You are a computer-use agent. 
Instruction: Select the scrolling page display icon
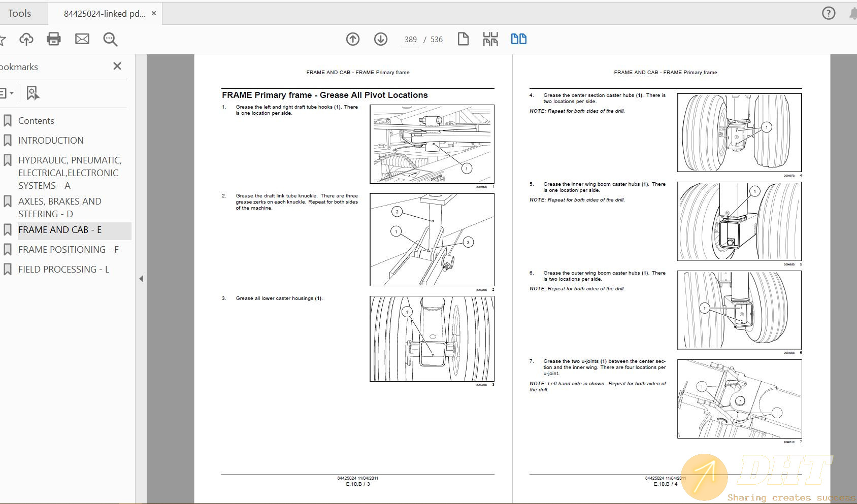tap(490, 39)
